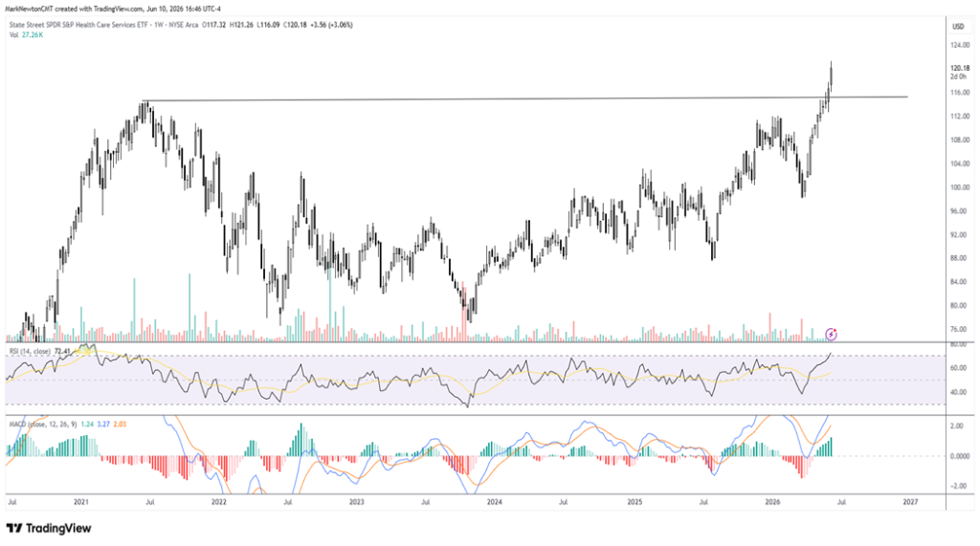Image resolution: width=980 pixels, height=546 pixels.
Task: Click the 0.0000 level on MACD axis
Action: [959, 456]
